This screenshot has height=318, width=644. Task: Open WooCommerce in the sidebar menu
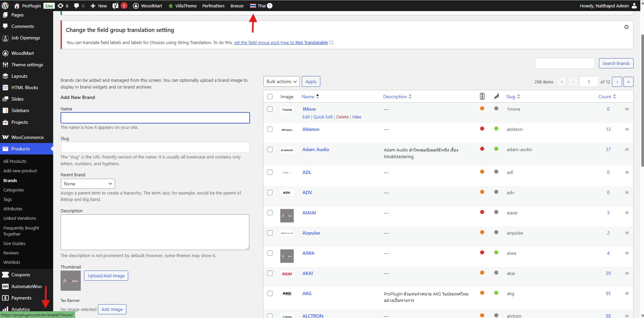27,137
